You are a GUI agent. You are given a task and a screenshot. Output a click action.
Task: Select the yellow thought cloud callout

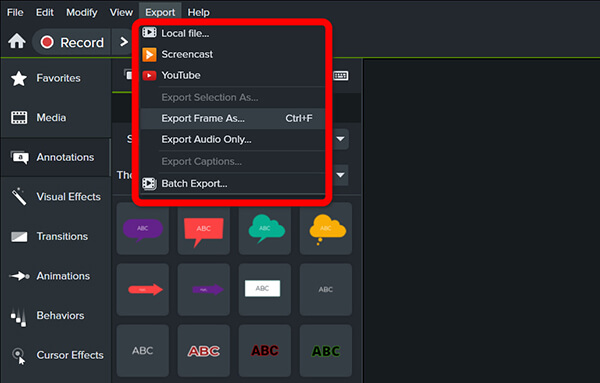point(326,229)
